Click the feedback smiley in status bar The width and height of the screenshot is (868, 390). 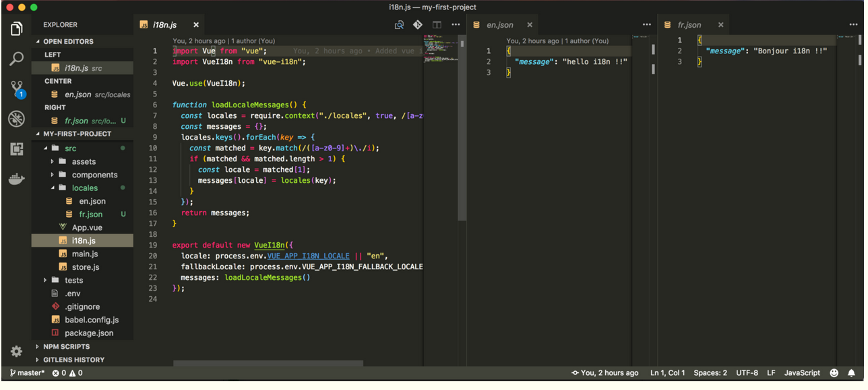point(834,372)
